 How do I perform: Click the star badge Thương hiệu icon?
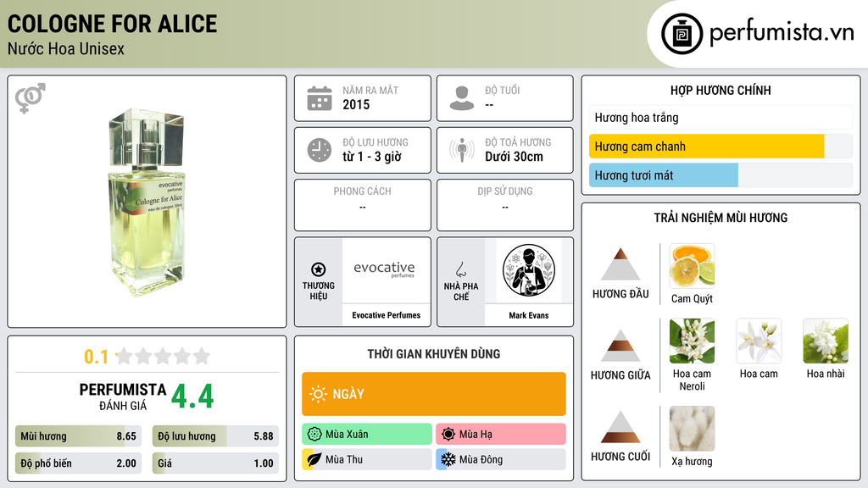(x=319, y=269)
